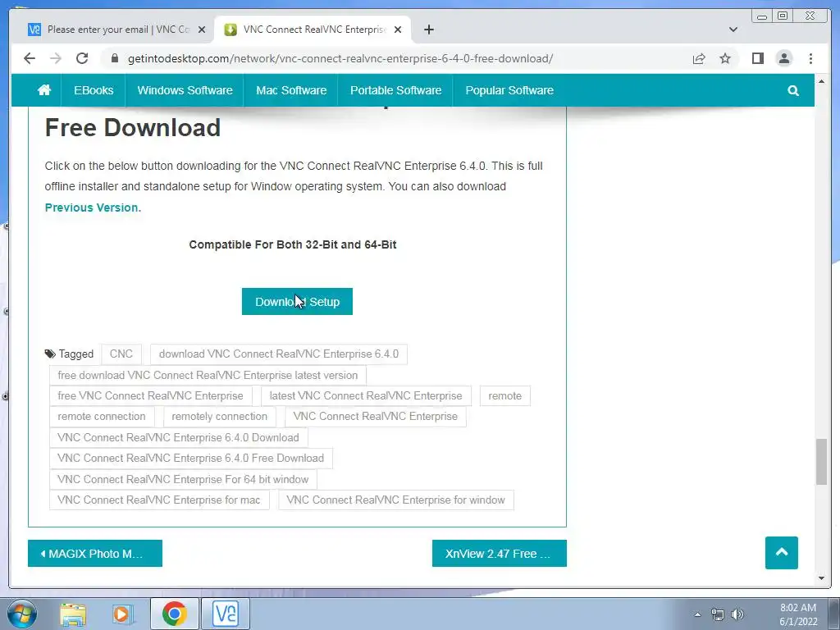The height and width of the screenshot is (630, 840).
Task: Open a new browser tab
Action: [x=428, y=30]
